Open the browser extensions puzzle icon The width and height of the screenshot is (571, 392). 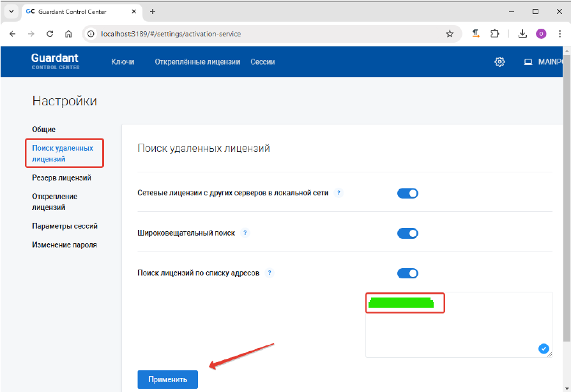(494, 34)
